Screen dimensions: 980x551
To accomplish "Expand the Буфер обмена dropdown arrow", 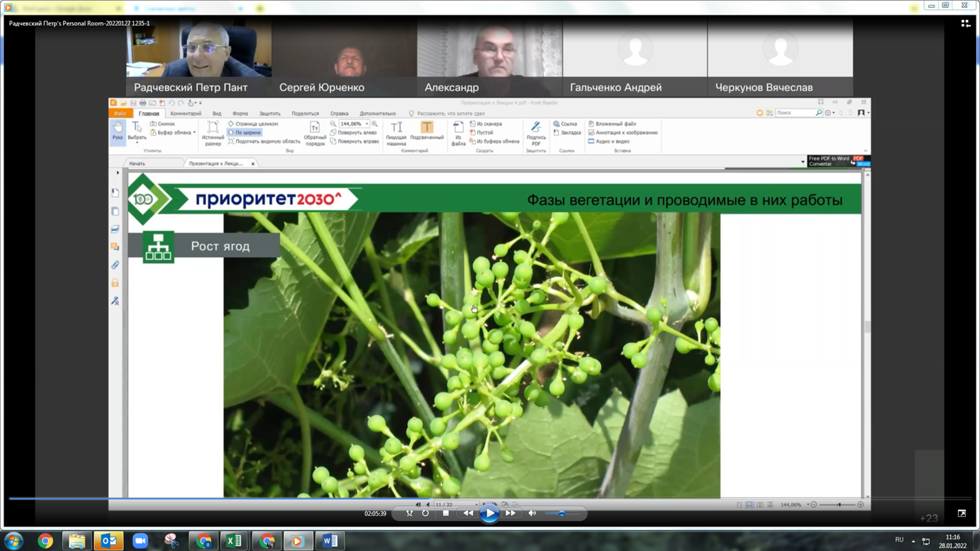I will coord(194,133).
